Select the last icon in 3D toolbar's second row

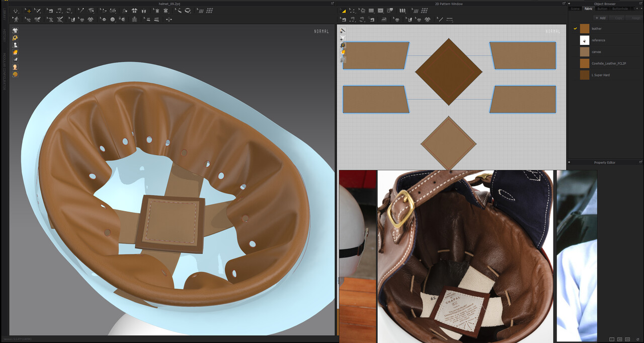(169, 19)
